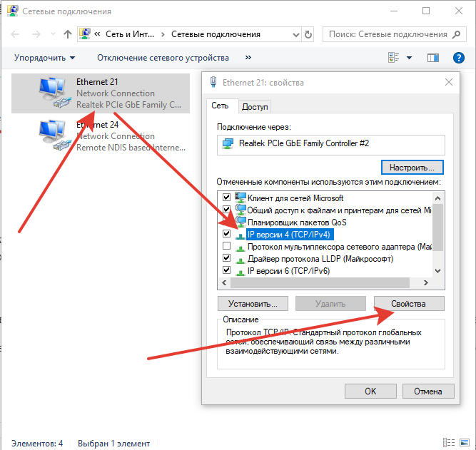Click the Установить... button
Image resolution: width=476 pixels, height=450 pixels.
click(x=253, y=304)
